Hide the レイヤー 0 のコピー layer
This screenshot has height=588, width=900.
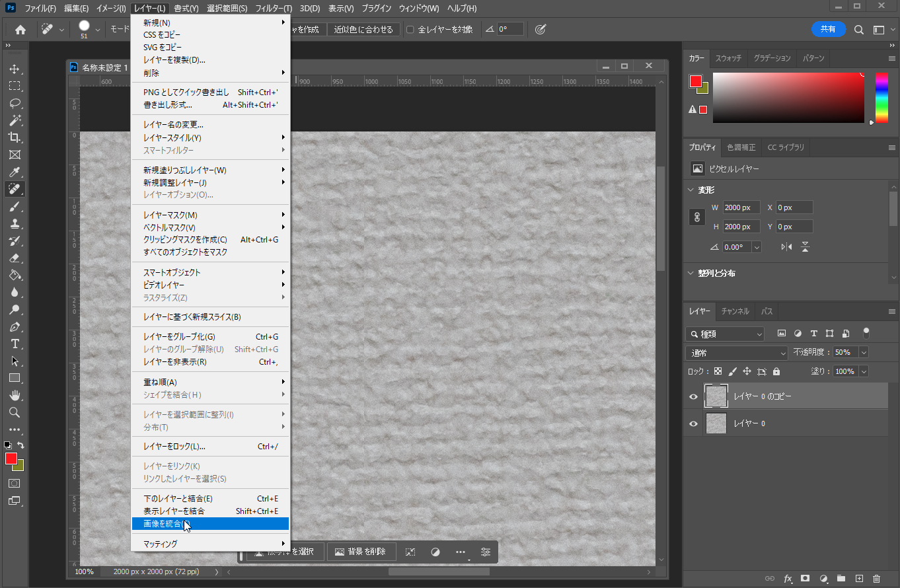[x=693, y=396]
